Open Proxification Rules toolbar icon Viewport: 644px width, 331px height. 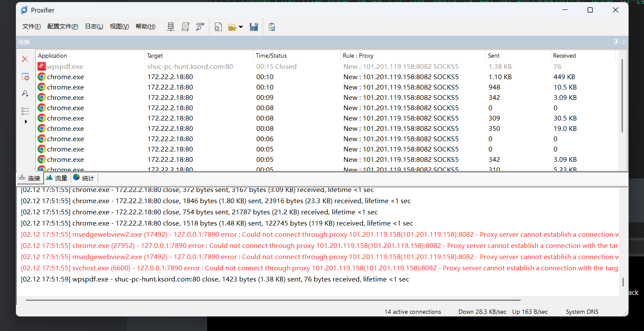(185, 27)
